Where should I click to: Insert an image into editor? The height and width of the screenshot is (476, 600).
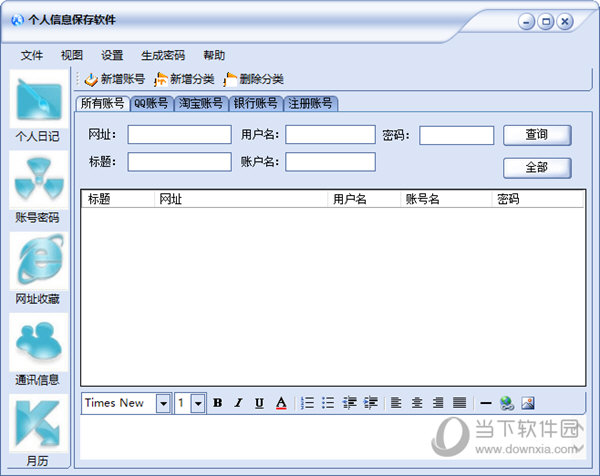point(528,403)
